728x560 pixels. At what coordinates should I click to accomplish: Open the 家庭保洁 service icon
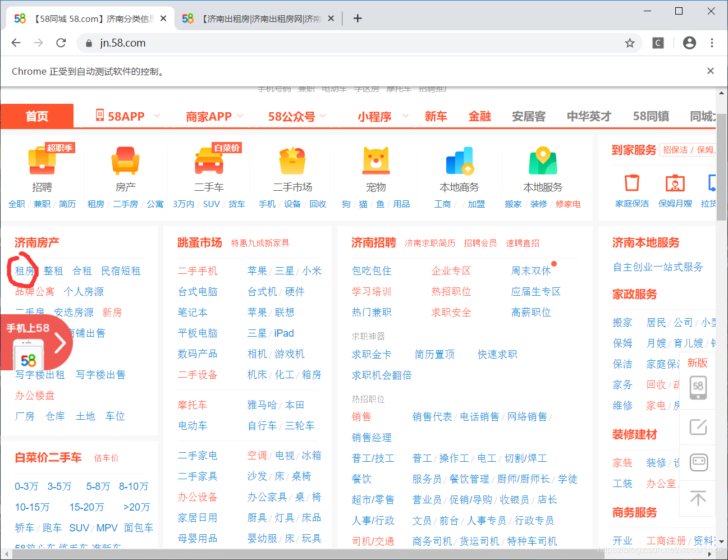tap(632, 183)
